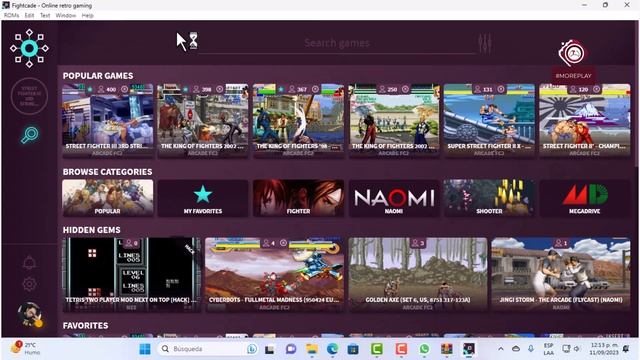Screen dimensions: 640x360
Task: Click the taskbar Búsqueda search box
Action: 208,349
